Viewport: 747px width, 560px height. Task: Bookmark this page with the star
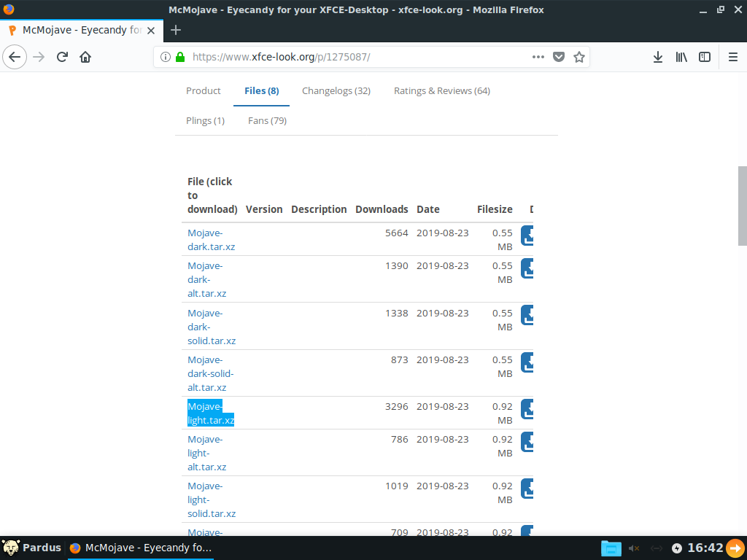point(578,57)
